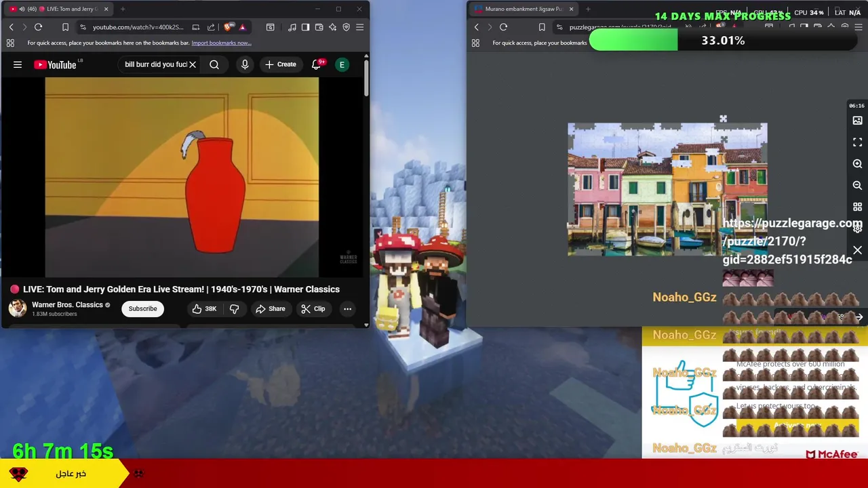Open a new tab in YouTube window
Screen dimensions: 868x488
[x=123, y=9]
